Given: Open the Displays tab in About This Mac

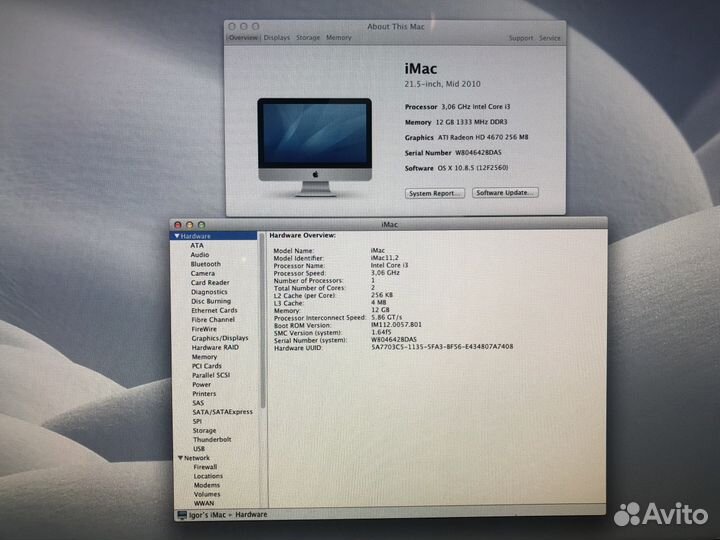Looking at the screenshot, I should pyautogui.click(x=277, y=38).
